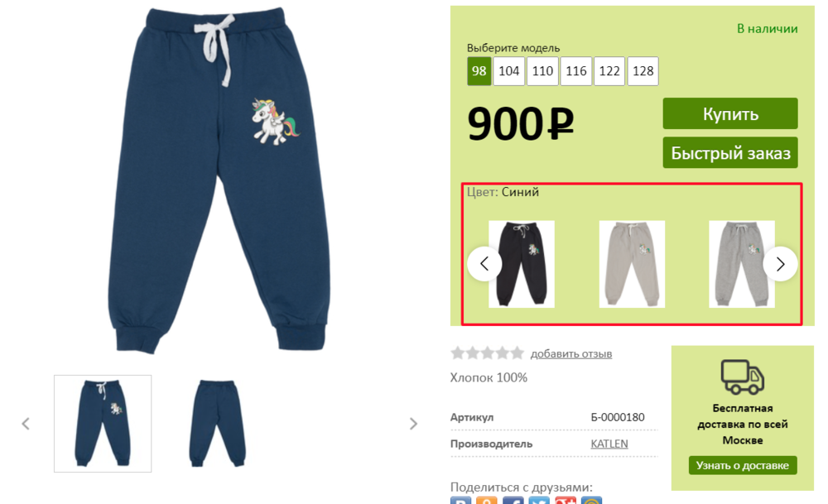Viewport: 828px width, 504px height.
Task: Click the delivery truck icon
Action: coord(743,377)
